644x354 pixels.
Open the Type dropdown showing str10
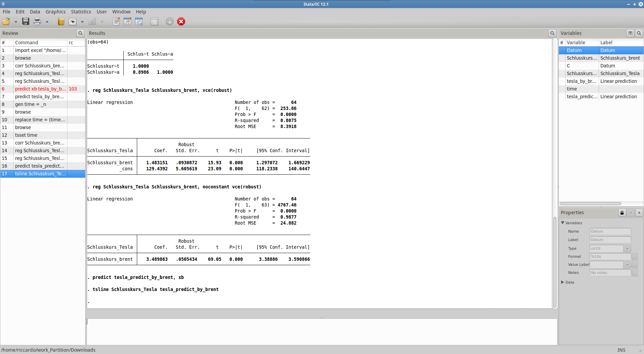pos(627,249)
